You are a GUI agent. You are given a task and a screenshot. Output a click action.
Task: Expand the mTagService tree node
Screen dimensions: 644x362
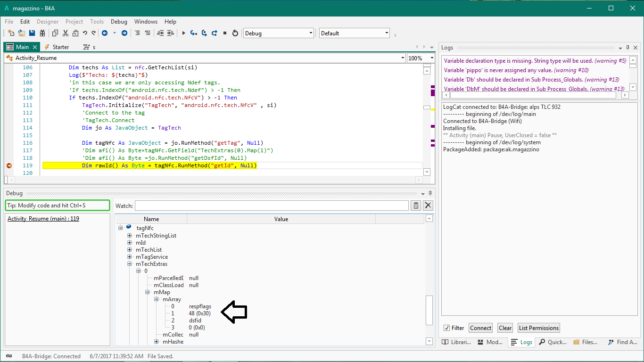(130, 257)
